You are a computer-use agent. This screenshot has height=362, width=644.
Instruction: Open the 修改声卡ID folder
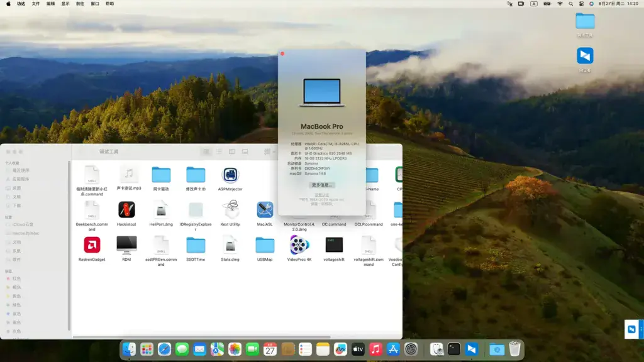(196, 175)
